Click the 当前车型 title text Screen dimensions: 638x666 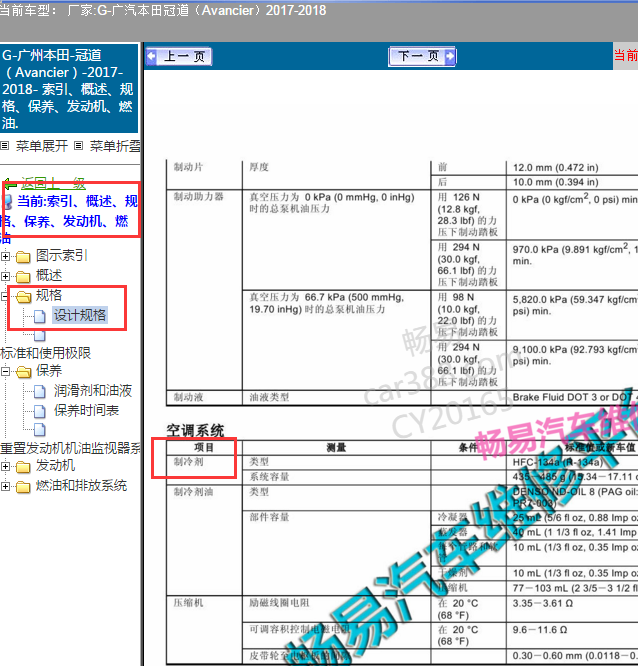click(163, 10)
